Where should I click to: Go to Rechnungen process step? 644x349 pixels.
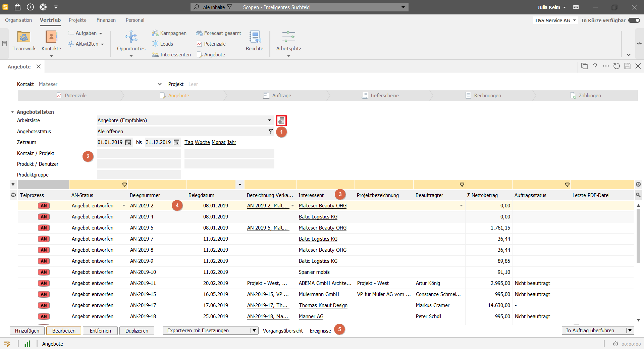483,96
